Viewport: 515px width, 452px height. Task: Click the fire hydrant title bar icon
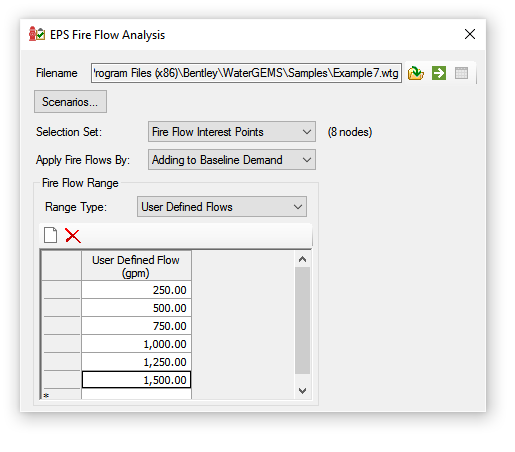[37, 34]
